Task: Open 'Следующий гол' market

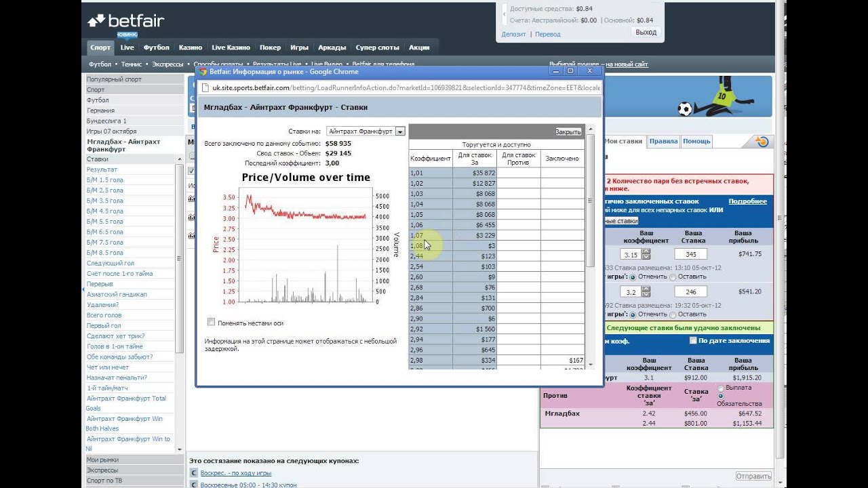Action: pos(111,263)
